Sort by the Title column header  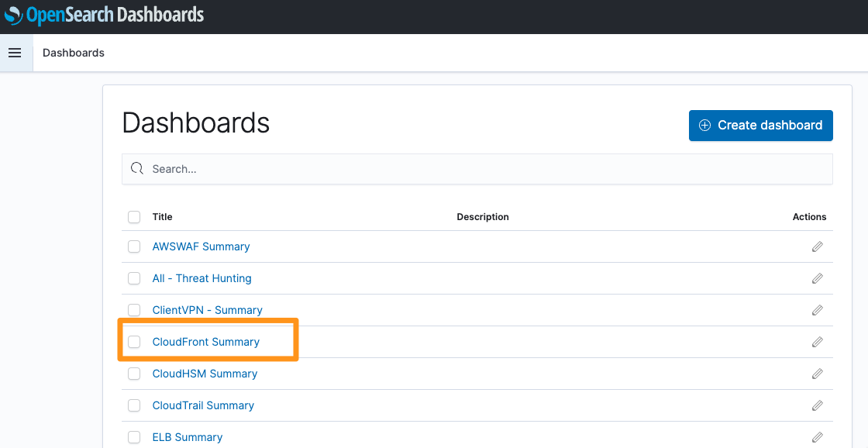point(162,217)
